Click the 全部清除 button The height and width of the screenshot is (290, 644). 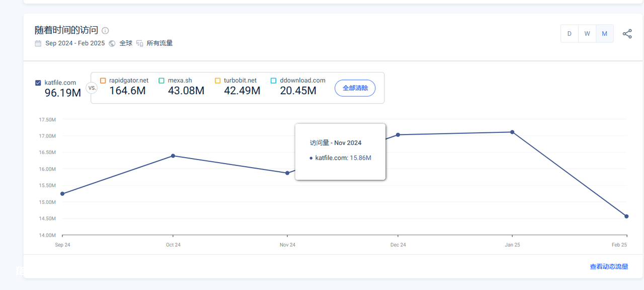[355, 88]
